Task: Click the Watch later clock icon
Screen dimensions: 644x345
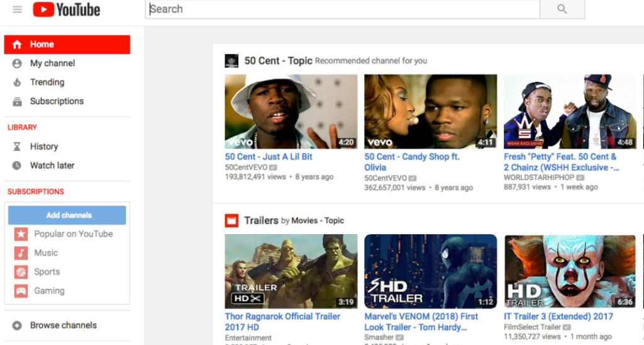Action: (17, 166)
